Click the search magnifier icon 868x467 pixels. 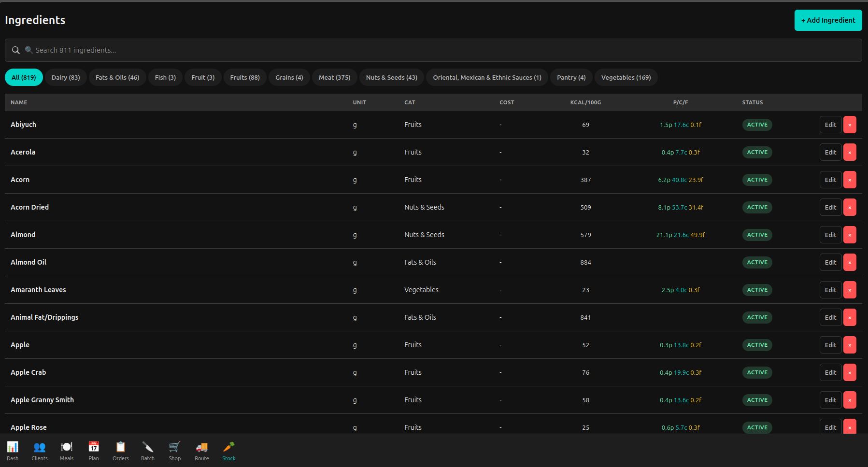click(x=16, y=50)
